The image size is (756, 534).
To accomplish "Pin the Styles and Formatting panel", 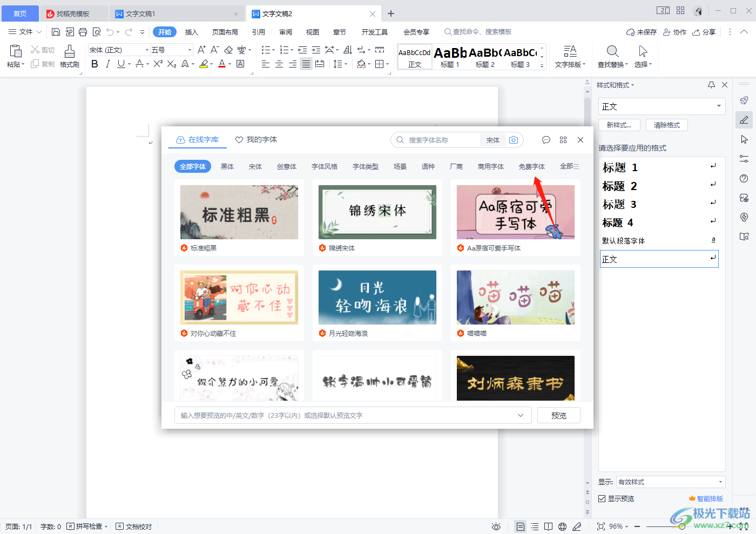I will [711, 85].
